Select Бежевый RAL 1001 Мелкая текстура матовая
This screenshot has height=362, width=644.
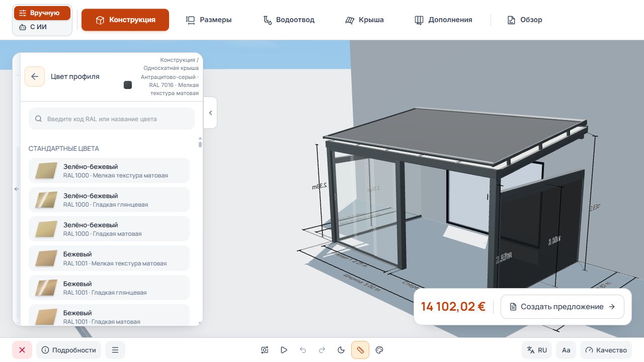pyautogui.click(x=109, y=258)
